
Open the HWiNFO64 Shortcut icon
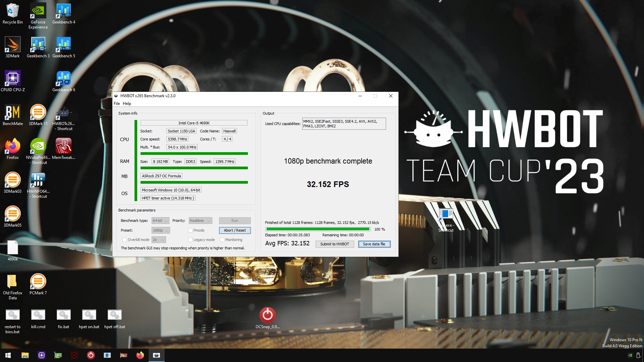tap(38, 185)
